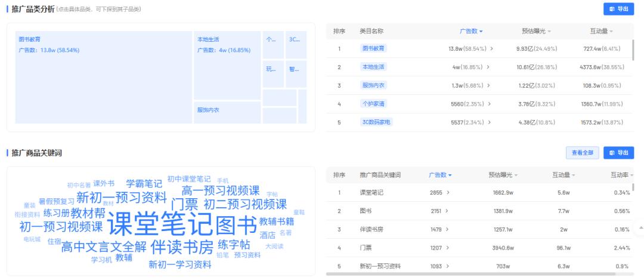
Task: Expand arrow beside 5560(2.35%) ad count
Action: [x=490, y=104]
